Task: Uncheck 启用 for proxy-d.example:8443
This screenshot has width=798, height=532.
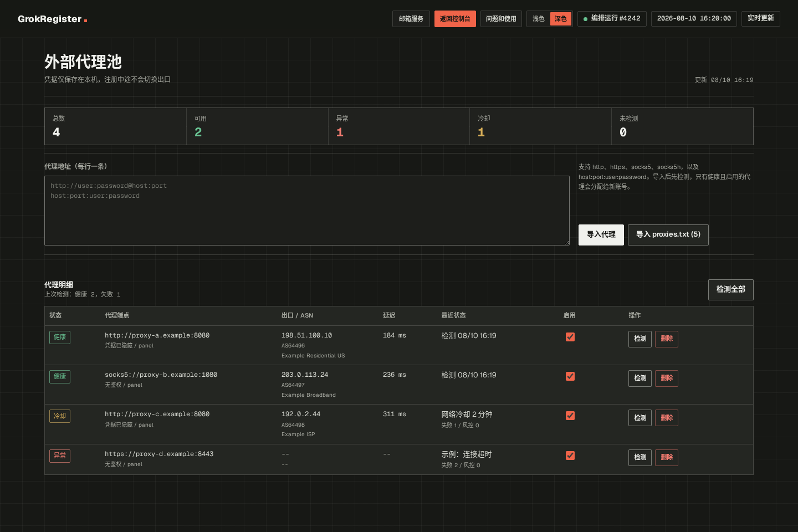Action: 570,456
